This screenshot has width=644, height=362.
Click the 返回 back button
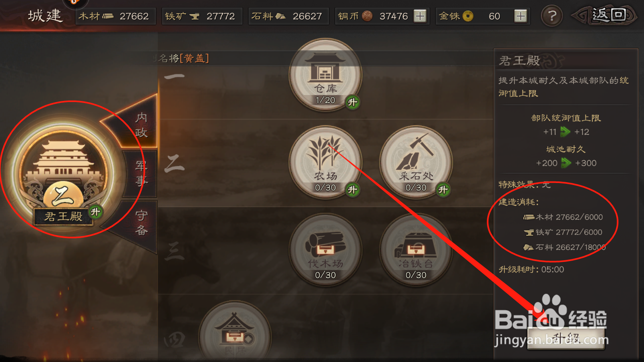coord(604,16)
